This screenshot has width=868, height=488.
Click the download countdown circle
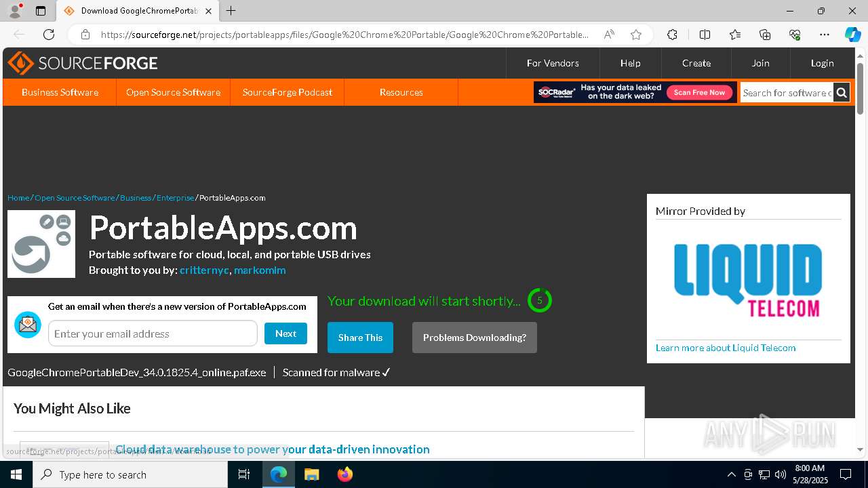540,300
